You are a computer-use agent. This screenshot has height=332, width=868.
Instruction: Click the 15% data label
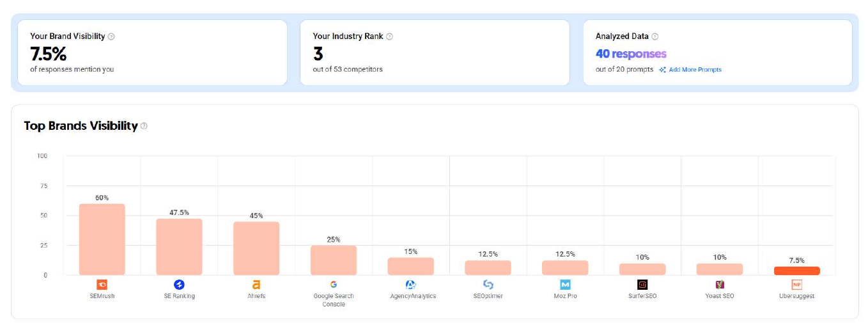(411, 251)
